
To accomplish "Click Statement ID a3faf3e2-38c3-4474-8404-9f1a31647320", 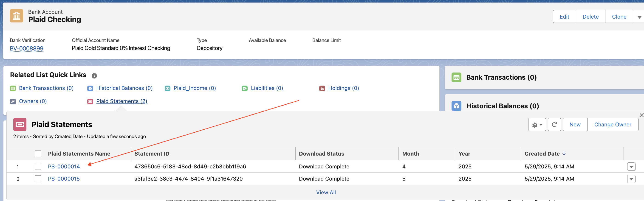I will [x=189, y=179].
